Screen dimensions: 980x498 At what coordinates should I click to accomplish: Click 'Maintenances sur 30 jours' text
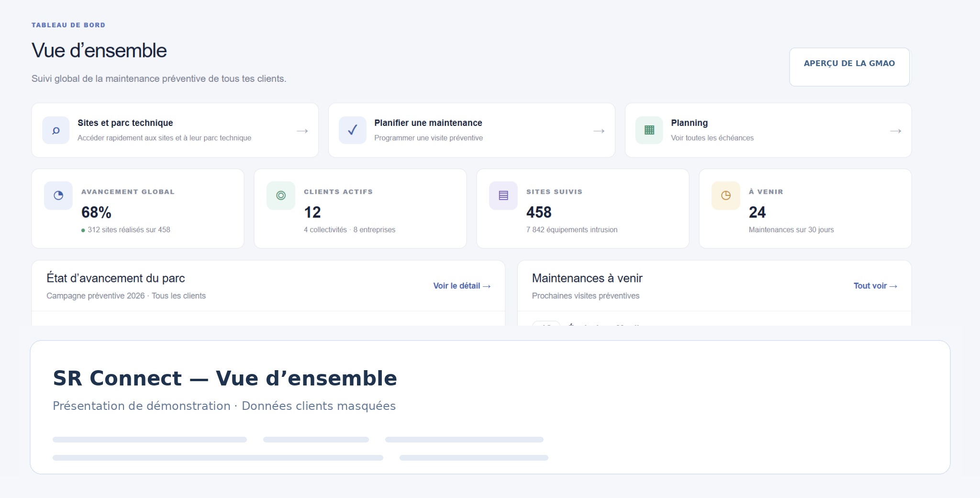(791, 230)
